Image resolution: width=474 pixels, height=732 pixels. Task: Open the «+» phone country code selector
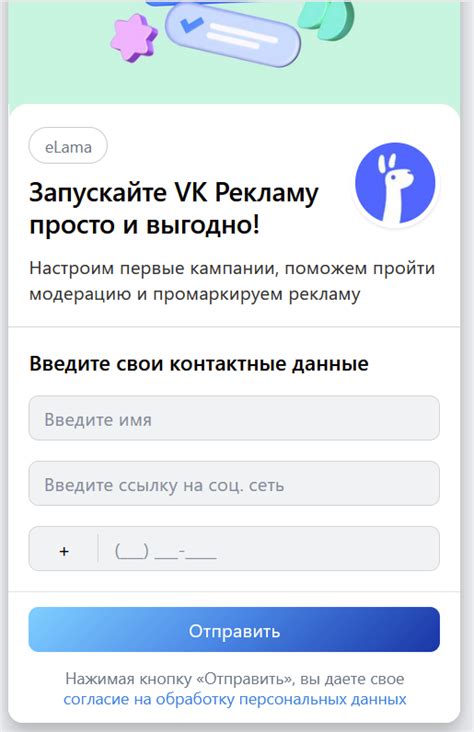tap(64, 549)
